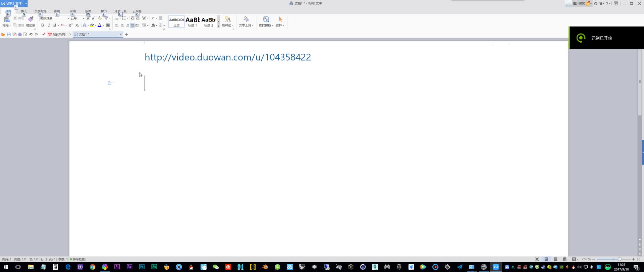Increase font size with the larger A
The width and height of the screenshot is (644, 272).
[88, 18]
